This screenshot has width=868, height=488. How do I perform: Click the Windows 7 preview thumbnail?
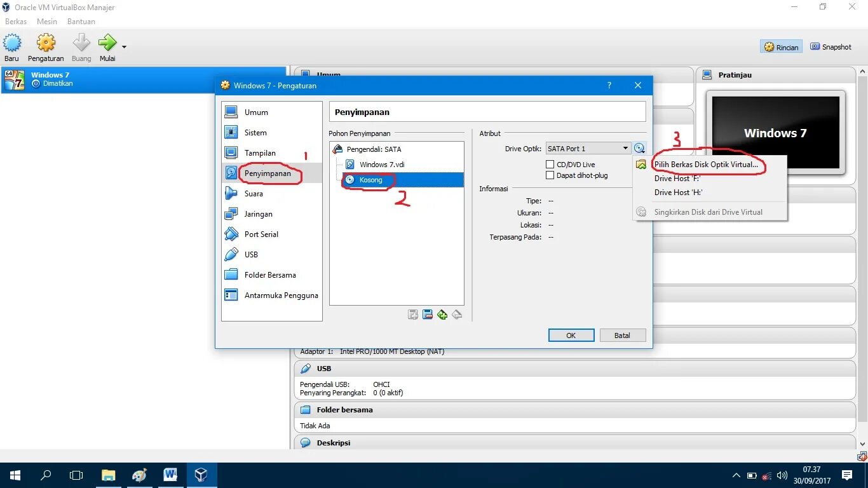pos(776,133)
